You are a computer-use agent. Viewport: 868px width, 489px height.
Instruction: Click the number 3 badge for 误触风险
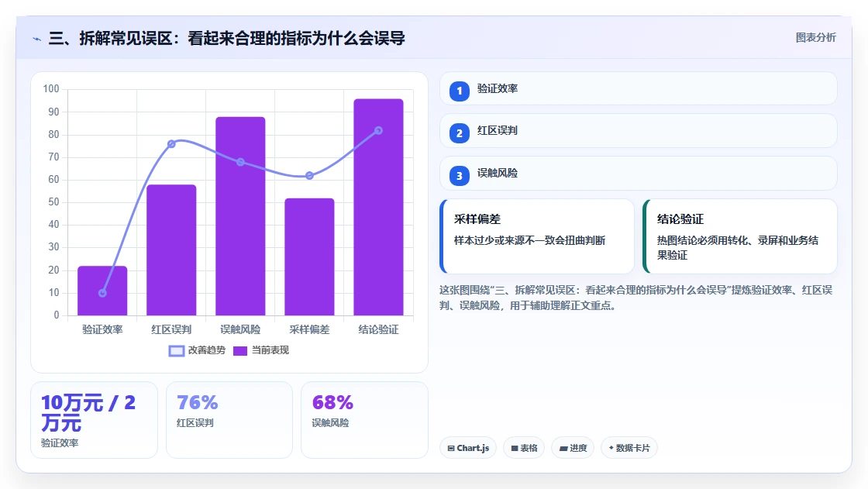(460, 176)
